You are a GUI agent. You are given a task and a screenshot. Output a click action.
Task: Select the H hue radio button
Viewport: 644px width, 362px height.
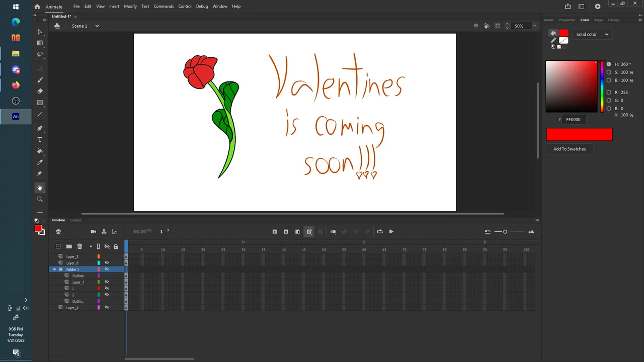point(609,64)
